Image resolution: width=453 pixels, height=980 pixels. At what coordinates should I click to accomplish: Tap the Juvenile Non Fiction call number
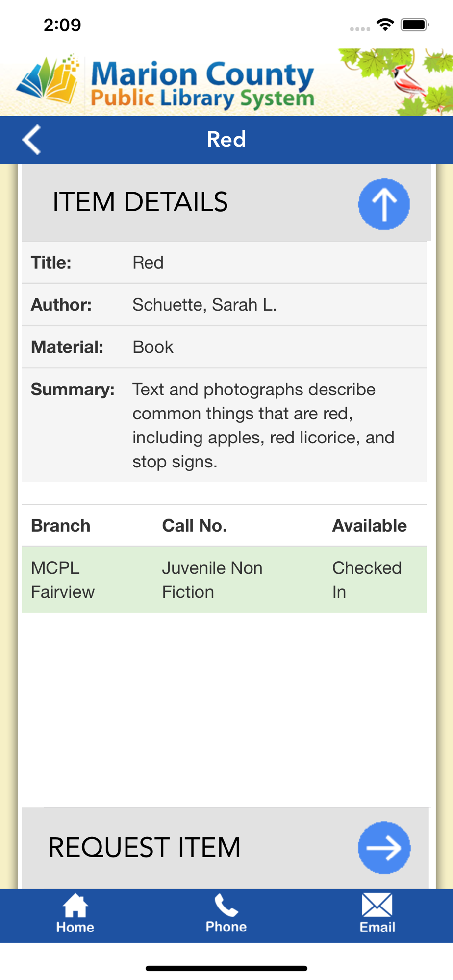212,580
